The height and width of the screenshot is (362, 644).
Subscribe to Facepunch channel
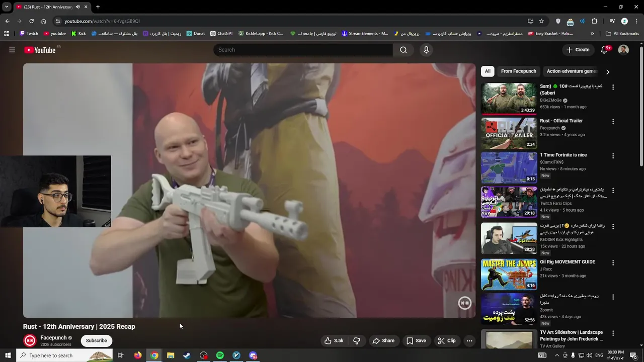(x=96, y=340)
